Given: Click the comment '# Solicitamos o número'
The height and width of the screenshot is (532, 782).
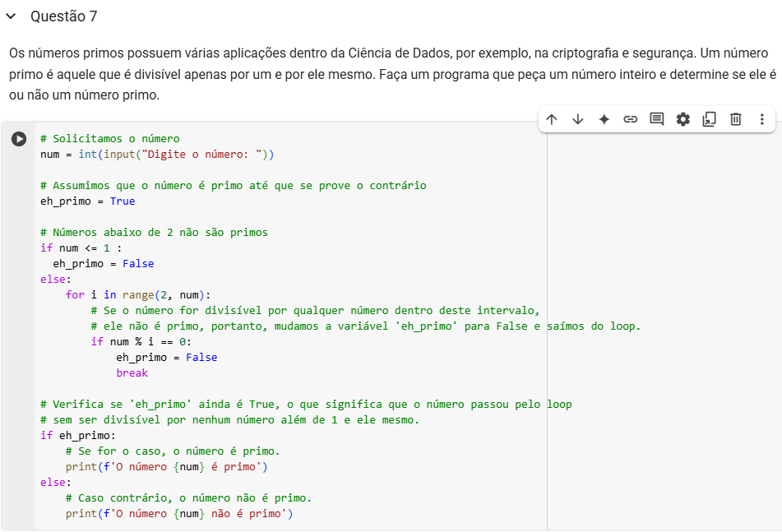Looking at the screenshot, I should (x=109, y=139).
